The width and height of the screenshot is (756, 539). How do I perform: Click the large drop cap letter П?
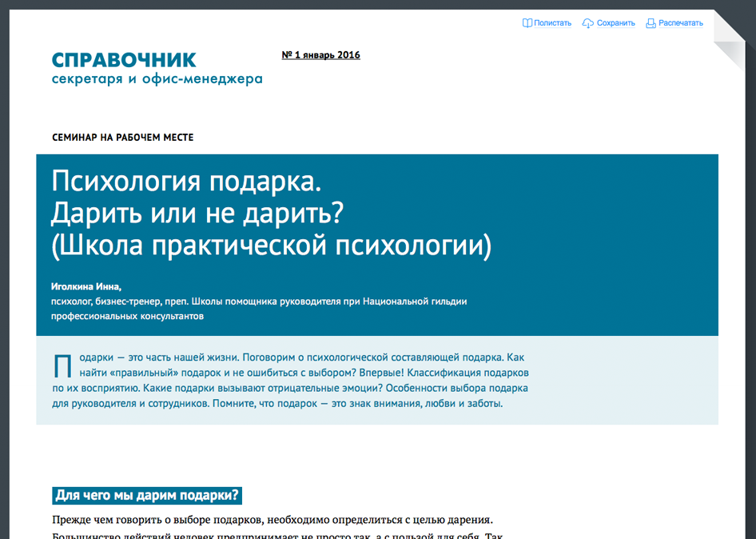(62, 365)
